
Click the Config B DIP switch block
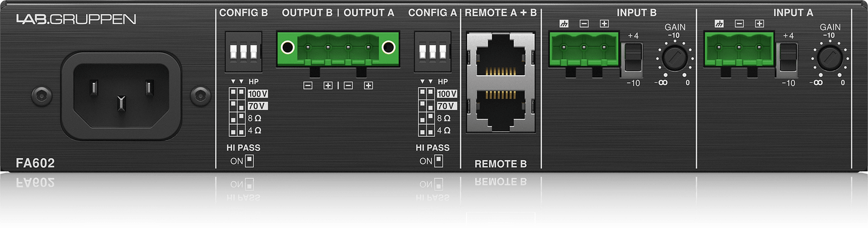coord(244,52)
